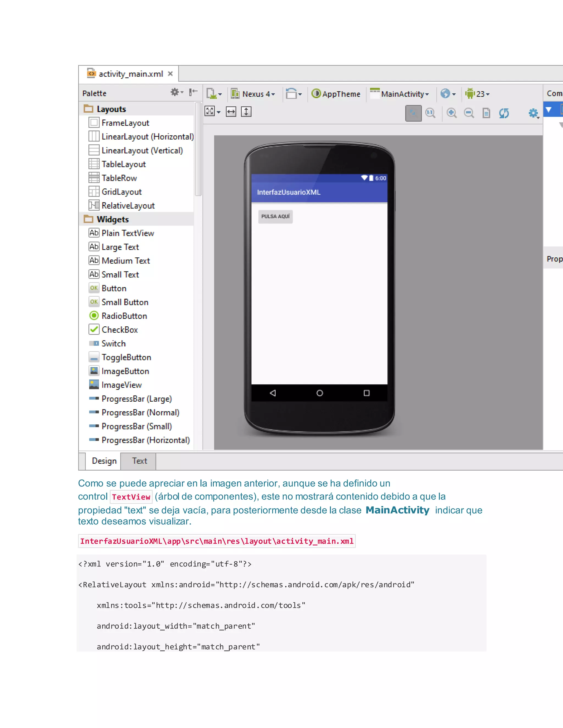
Task: Click the viewport render mode icon
Action: [x=212, y=112]
